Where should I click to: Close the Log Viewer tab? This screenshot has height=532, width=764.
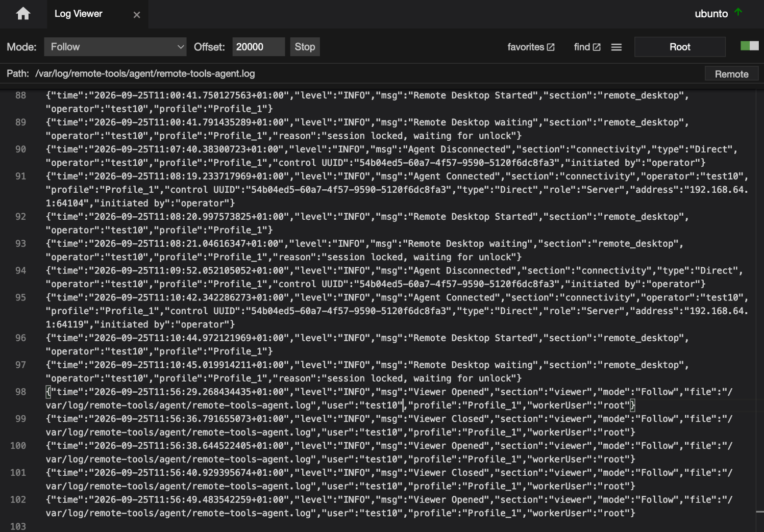click(x=137, y=15)
